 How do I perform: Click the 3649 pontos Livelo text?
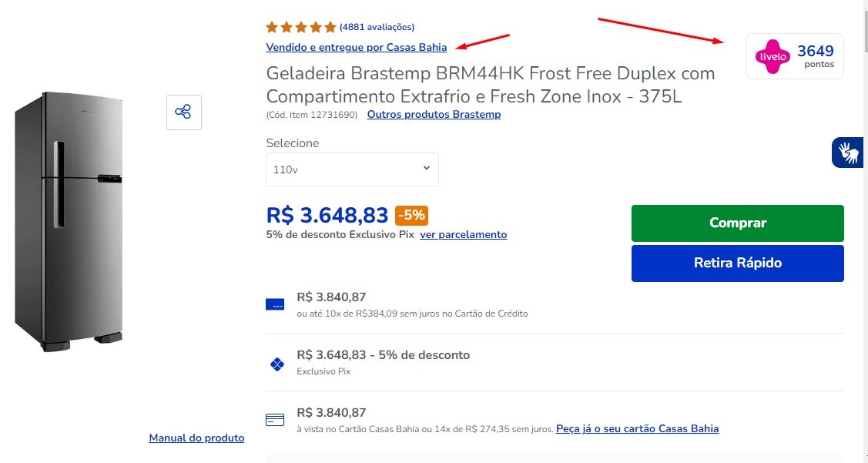coord(816,56)
